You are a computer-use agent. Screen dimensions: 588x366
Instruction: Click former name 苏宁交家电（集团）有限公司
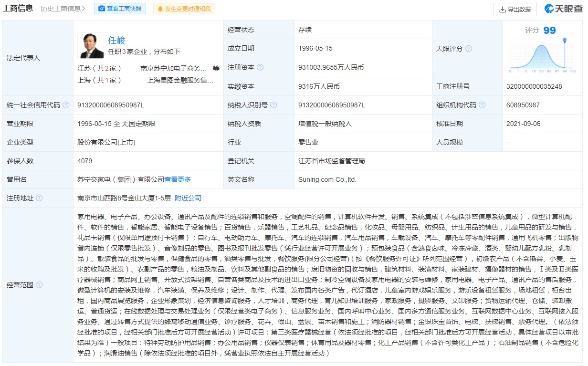[x=121, y=179]
